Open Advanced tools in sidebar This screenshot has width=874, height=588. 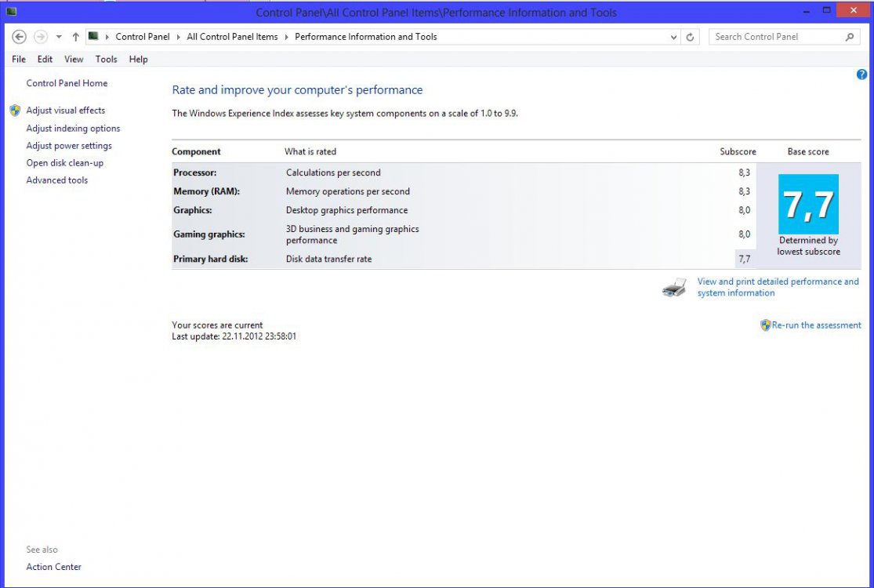56,180
